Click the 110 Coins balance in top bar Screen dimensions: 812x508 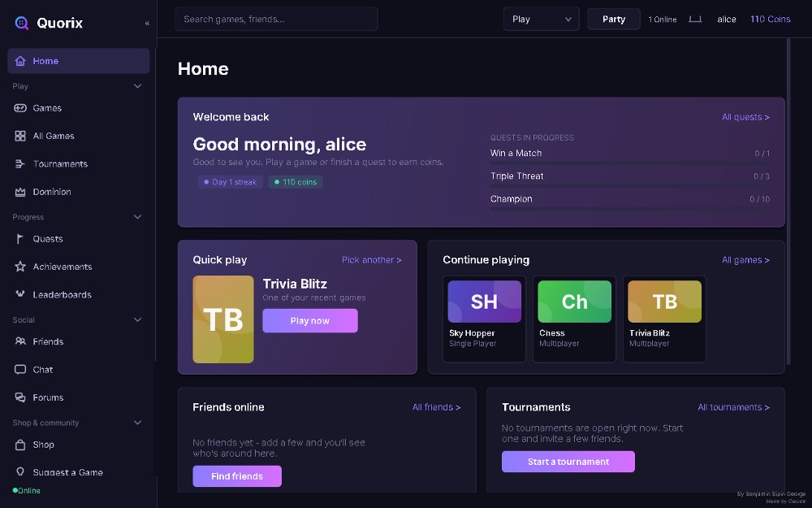[x=770, y=20]
